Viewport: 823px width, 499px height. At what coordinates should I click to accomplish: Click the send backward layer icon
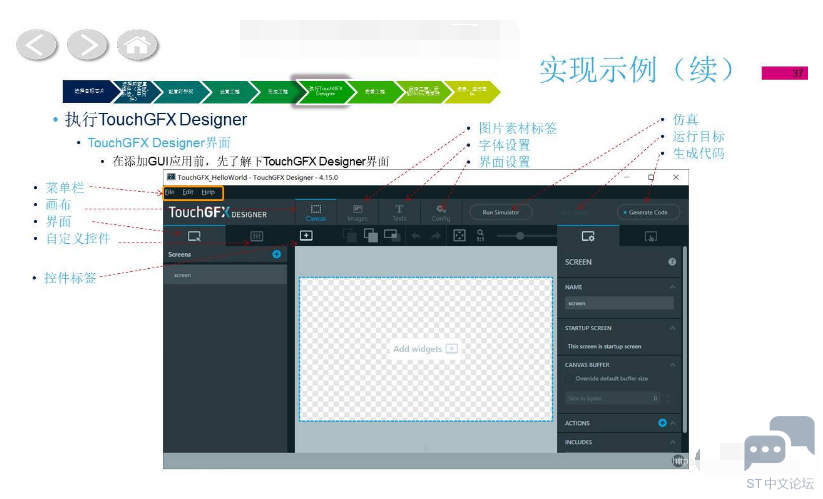[x=350, y=236]
